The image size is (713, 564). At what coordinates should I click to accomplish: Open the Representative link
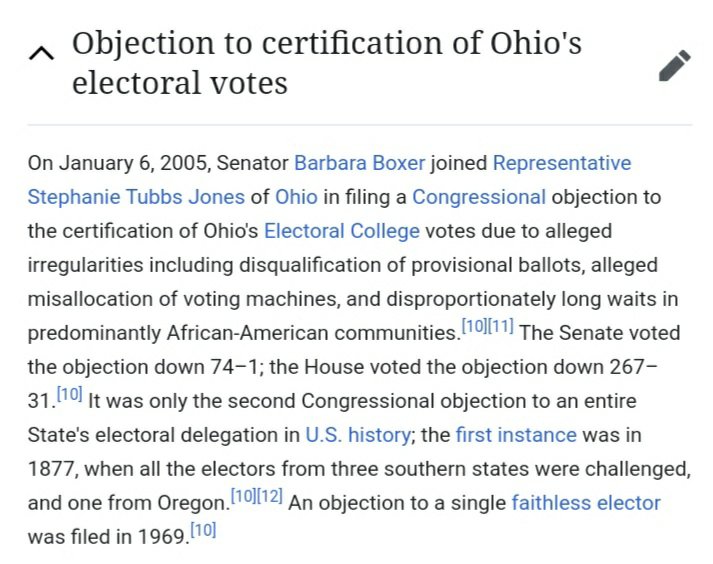(x=562, y=163)
